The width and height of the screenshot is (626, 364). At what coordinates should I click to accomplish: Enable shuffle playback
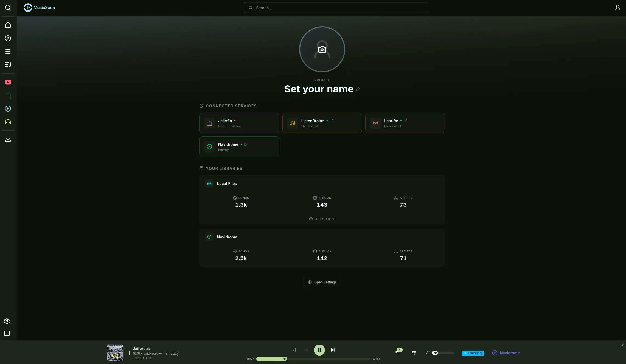294,350
